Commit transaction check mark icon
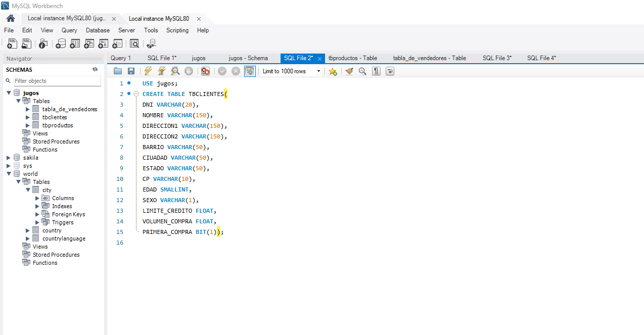 (x=222, y=71)
